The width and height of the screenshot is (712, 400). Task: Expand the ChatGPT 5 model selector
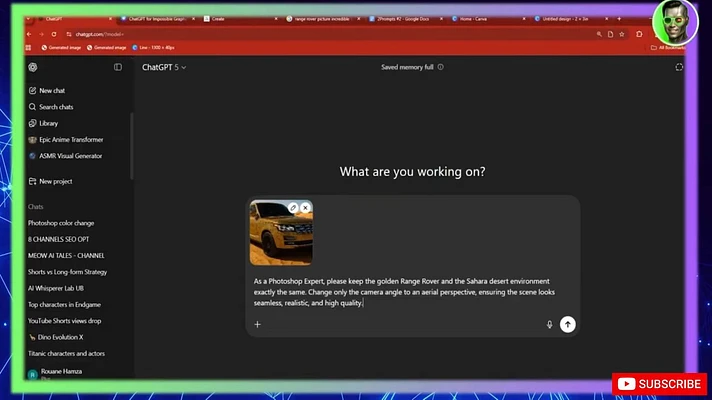[x=164, y=67]
